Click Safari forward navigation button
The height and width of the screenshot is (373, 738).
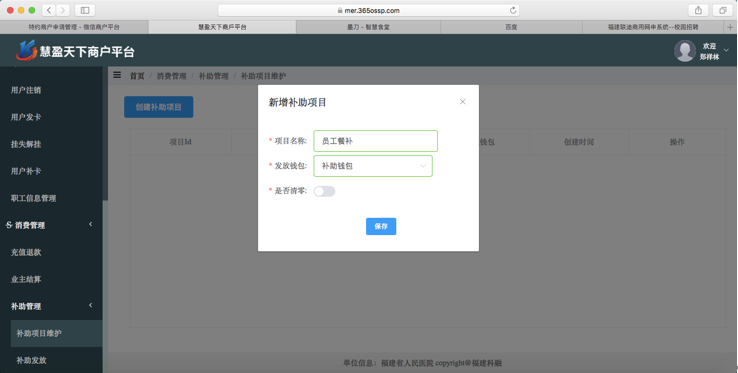pos(63,10)
